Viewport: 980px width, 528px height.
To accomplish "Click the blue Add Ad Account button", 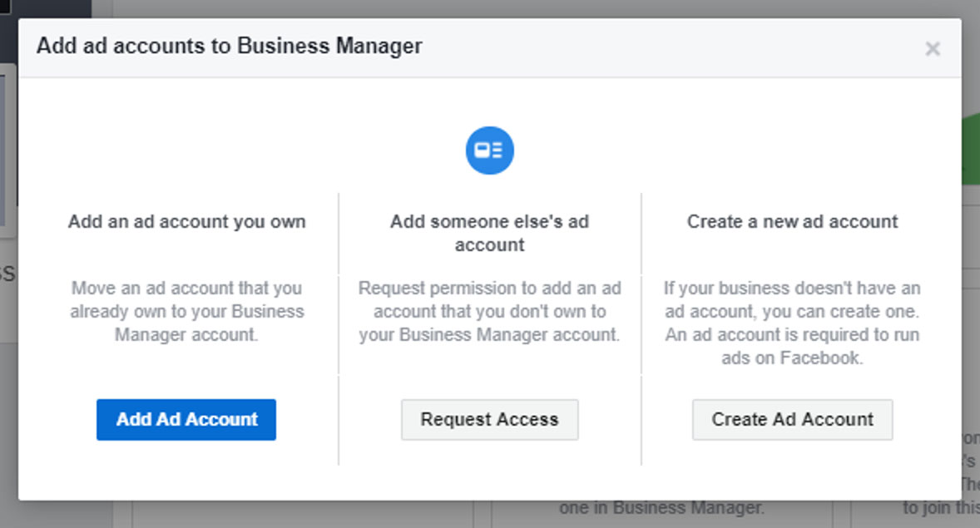I will (186, 420).
